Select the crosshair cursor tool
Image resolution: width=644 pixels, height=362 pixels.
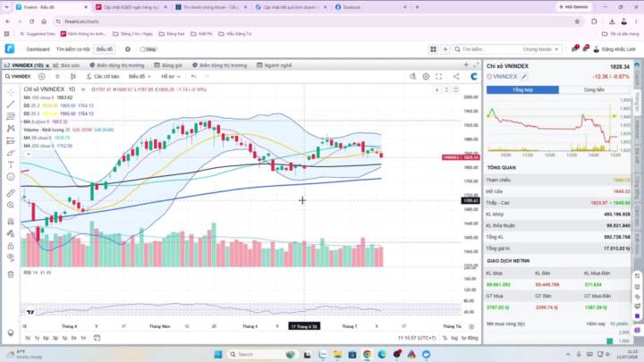pos(11,92)
